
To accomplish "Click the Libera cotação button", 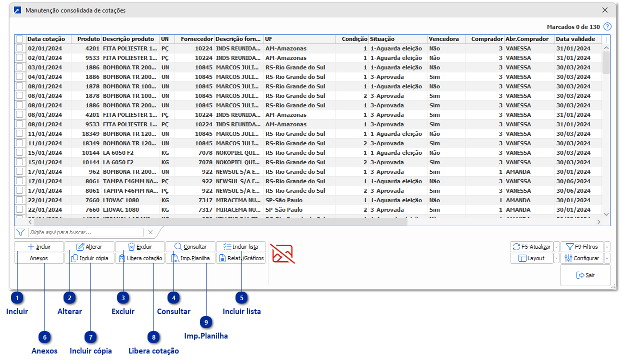I will [140, 258].
